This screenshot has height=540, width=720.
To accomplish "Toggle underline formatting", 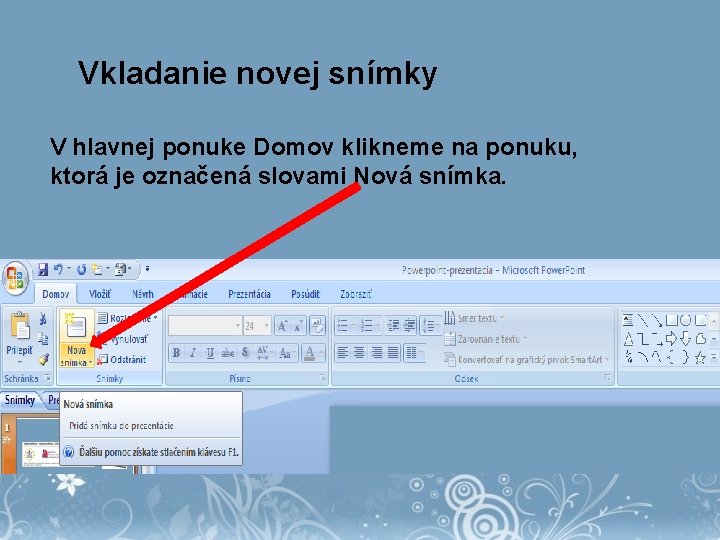I will [210, 353].
